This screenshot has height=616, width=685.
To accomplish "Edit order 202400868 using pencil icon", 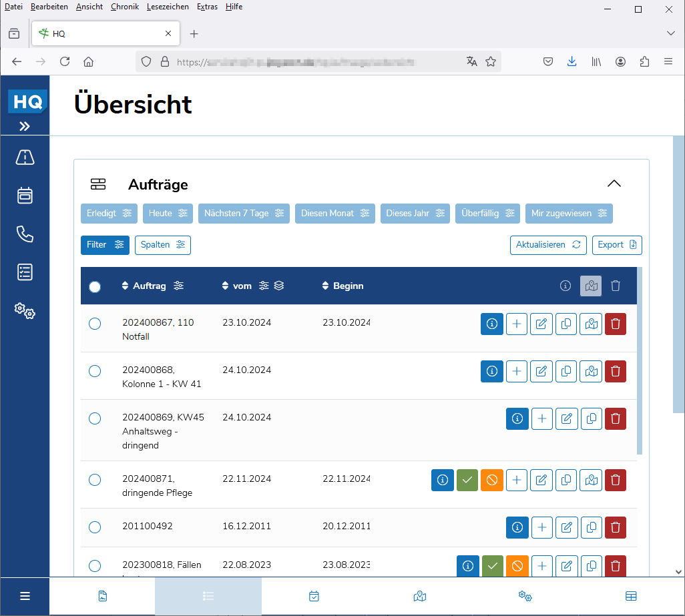I will click(541, 371).
